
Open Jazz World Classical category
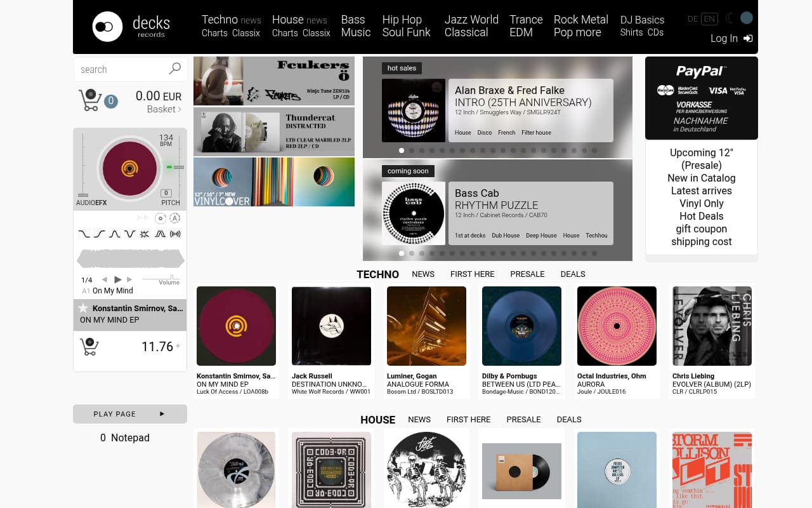coord(471,26)
